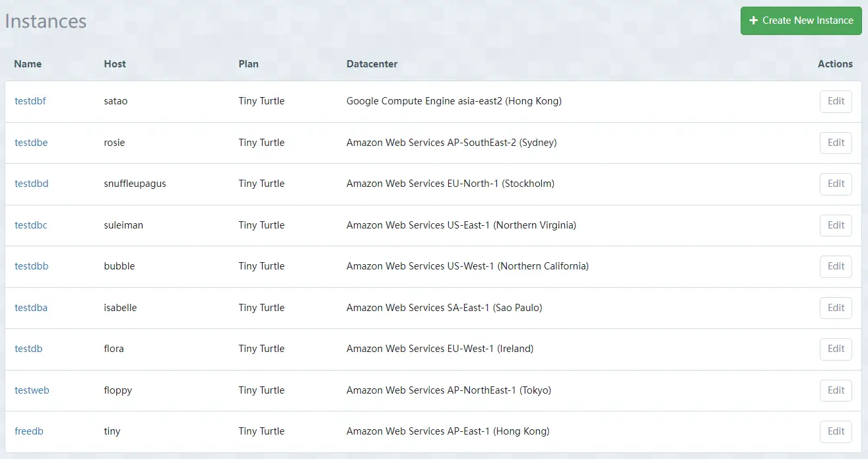Edit the testdb instance on flora

click(x=836, y=349)
